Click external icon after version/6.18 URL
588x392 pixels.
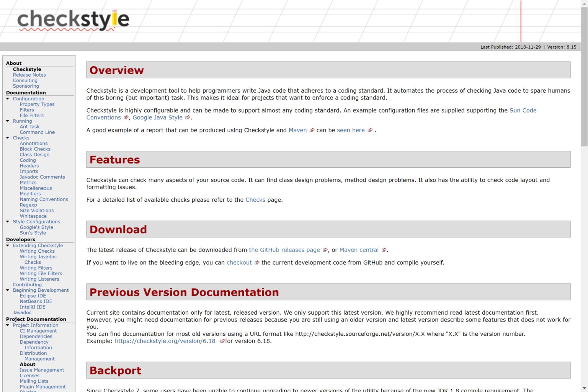click(222, 341)
